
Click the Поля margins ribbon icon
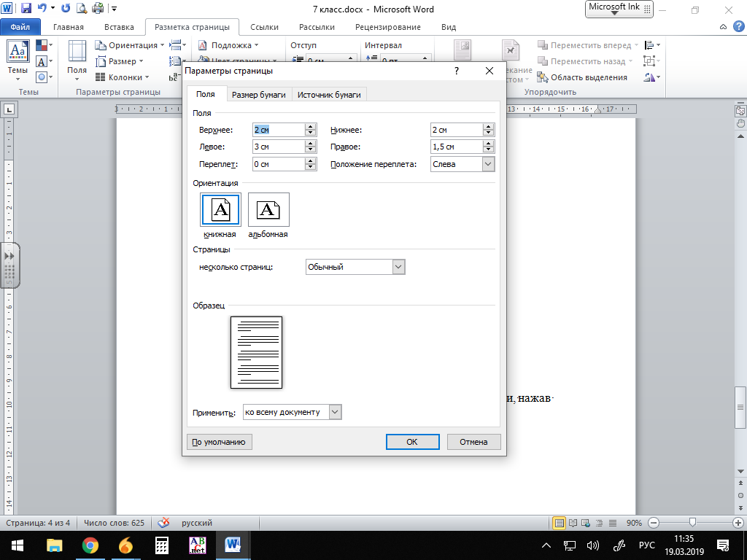(x=77, y=58)
